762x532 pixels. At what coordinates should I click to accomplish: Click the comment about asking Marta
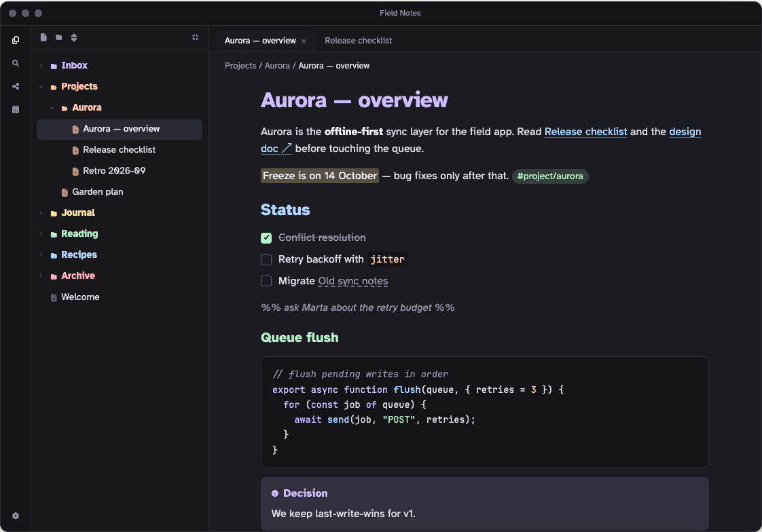click(x=358, y=307)
